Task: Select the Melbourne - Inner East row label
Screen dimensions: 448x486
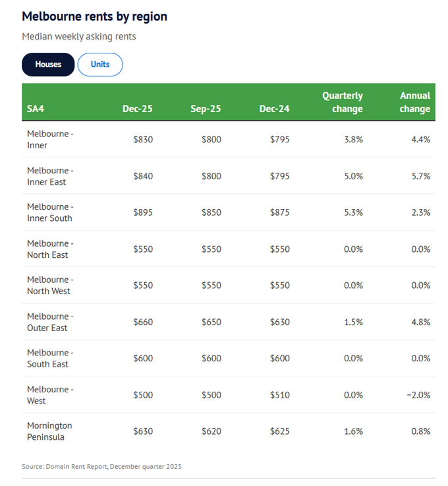Action: pyautogui.click(x=50, y=176)
